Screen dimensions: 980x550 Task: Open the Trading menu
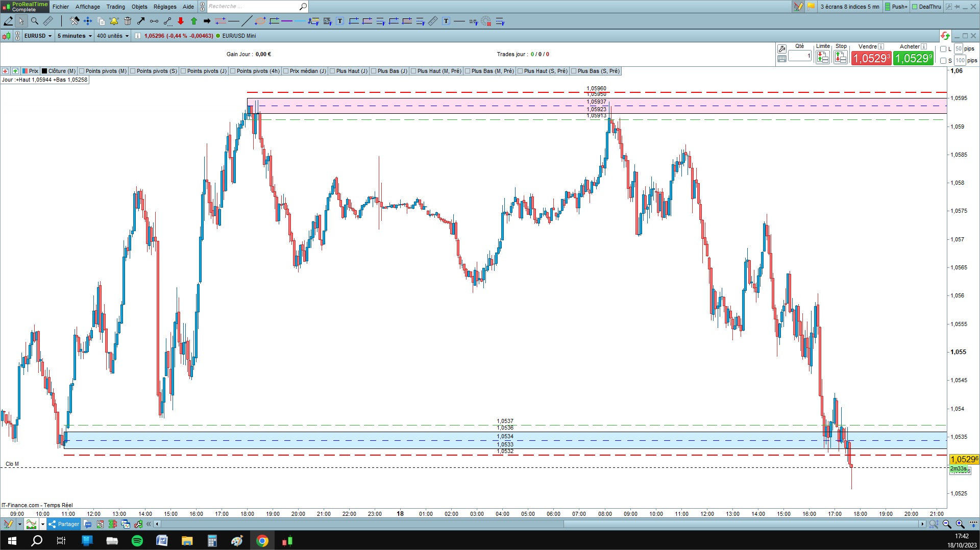point(115,7)
